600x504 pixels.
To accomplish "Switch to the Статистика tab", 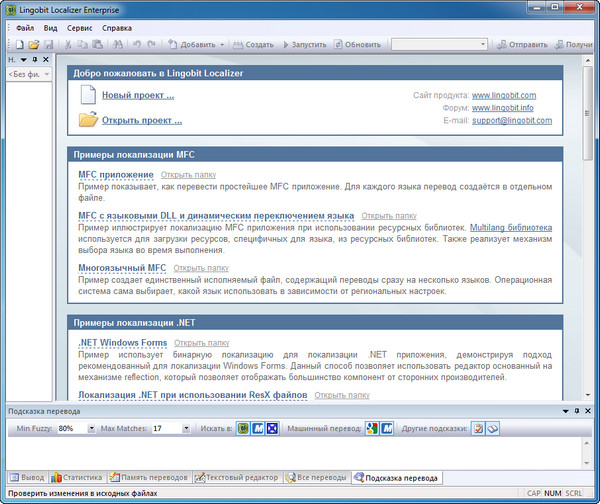I will tap(77, 478).
